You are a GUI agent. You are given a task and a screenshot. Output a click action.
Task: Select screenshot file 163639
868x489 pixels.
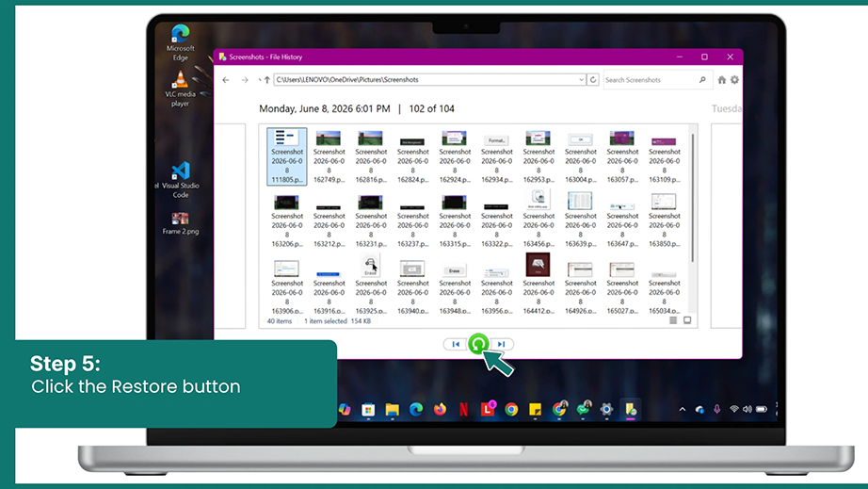[x=581, y=221]
